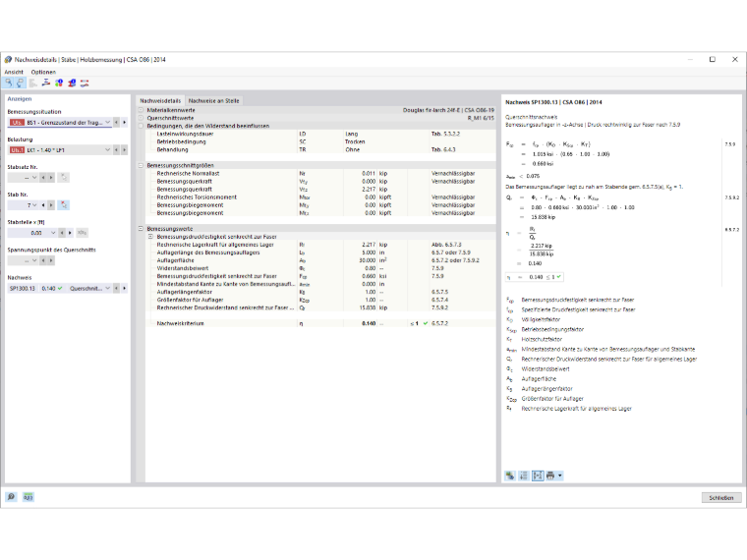Click disabled pick icon beside Stabsatz Nr.

pos(63,178)
